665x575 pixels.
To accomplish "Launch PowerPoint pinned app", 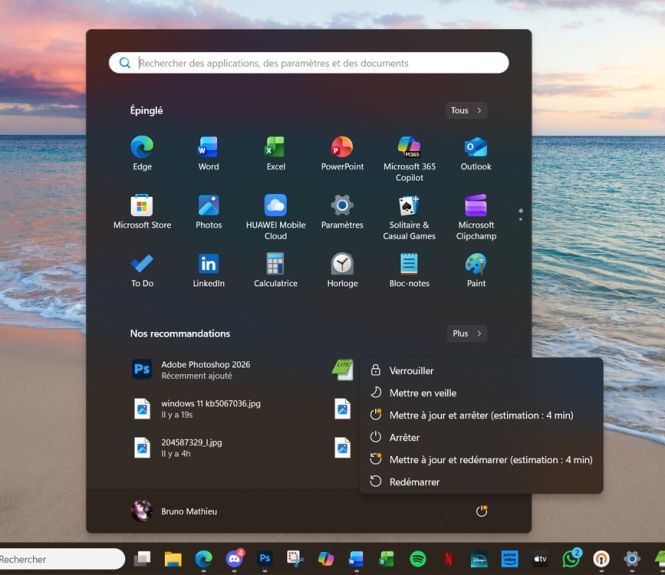I will pos(342,154).
